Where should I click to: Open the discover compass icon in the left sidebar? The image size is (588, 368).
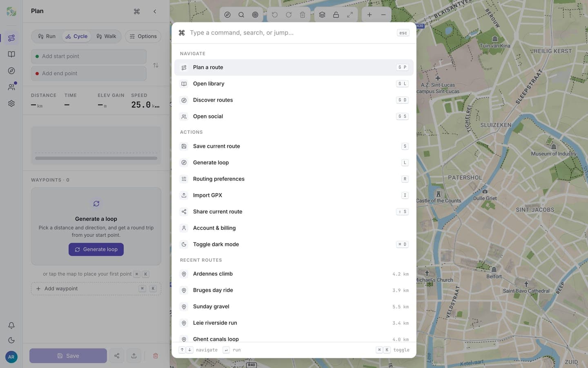11,71
